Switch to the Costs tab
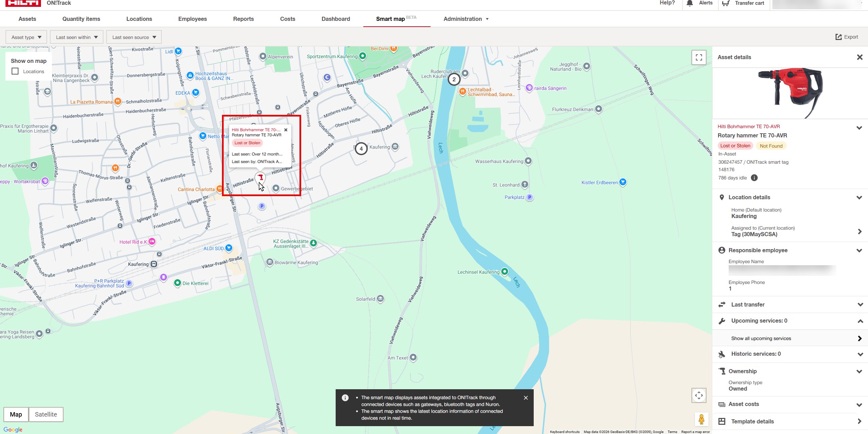Screen dimensions: 868x434 tap(288, 19)
